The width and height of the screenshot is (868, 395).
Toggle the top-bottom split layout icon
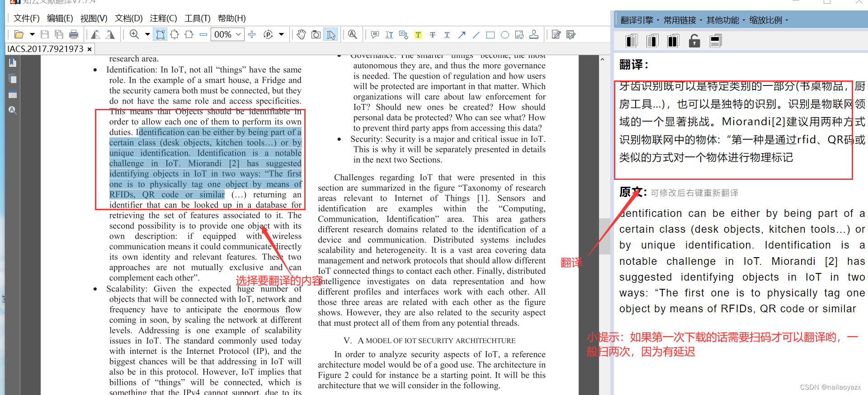pos(716,41)
